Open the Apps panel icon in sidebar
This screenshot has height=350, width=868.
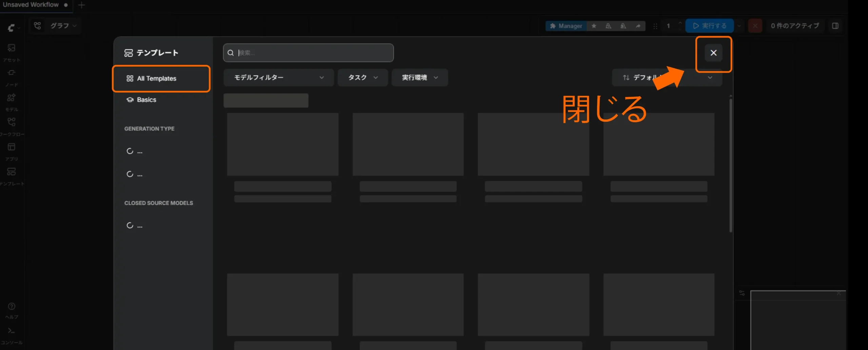(12, 147)
